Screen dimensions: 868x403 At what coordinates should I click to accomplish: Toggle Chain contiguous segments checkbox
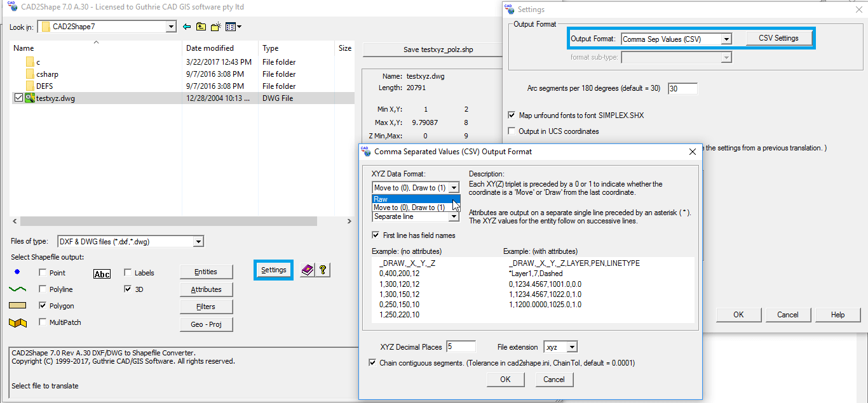point(372,363)
